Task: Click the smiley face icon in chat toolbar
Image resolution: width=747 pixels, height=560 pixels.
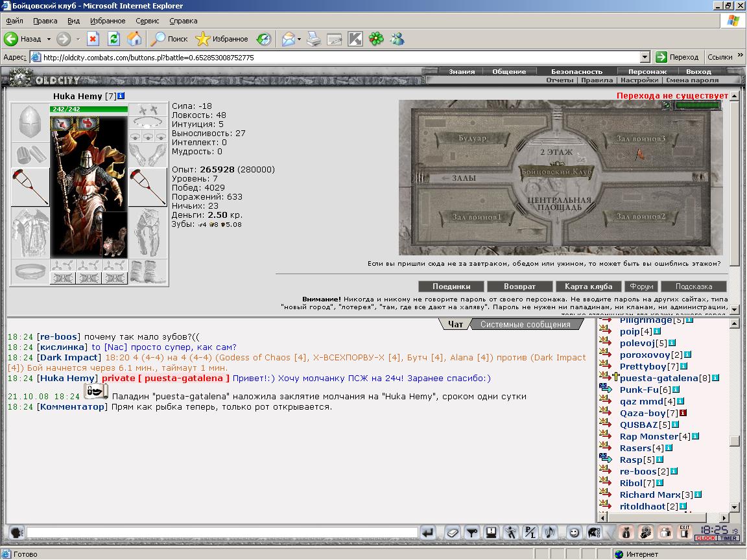Action: (574, 532)
